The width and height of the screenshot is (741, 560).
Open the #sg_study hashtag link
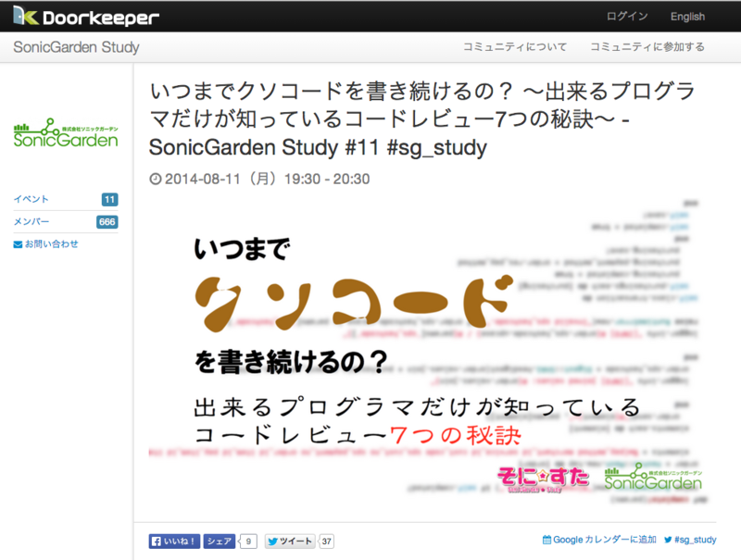pyautogui.click(x=696, y=540)
